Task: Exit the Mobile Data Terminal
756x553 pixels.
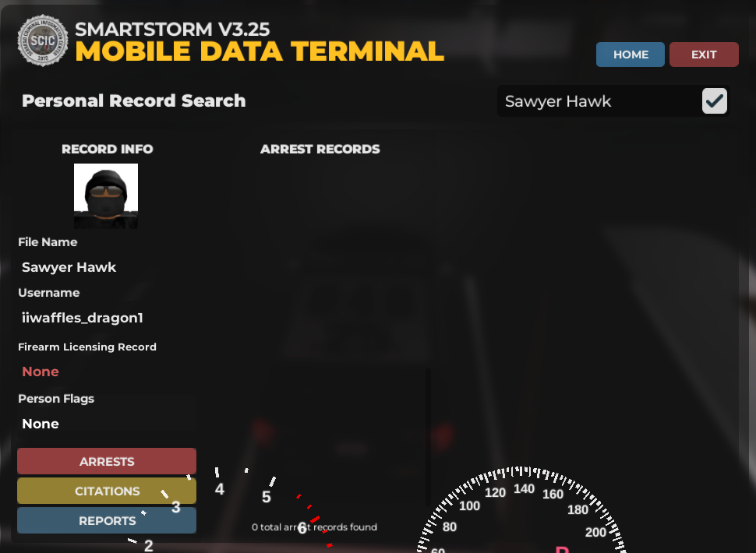Action: [x=704, y=55]
